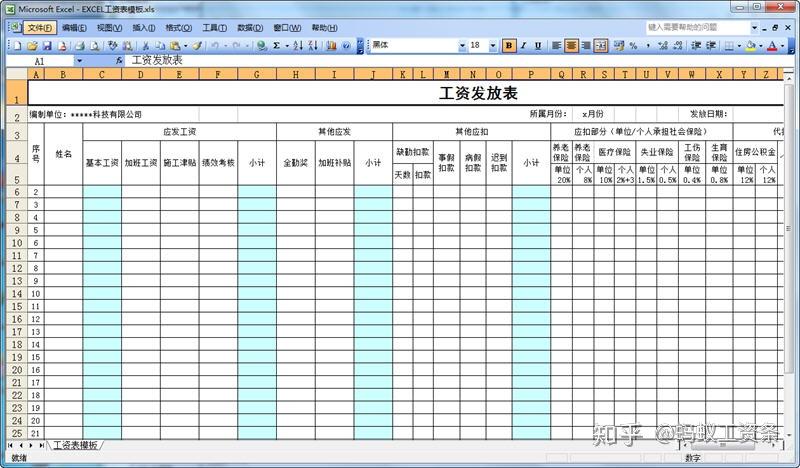Open the font name dropdown
This screenshot has height=468, width=800.
(x=462, y=46)
